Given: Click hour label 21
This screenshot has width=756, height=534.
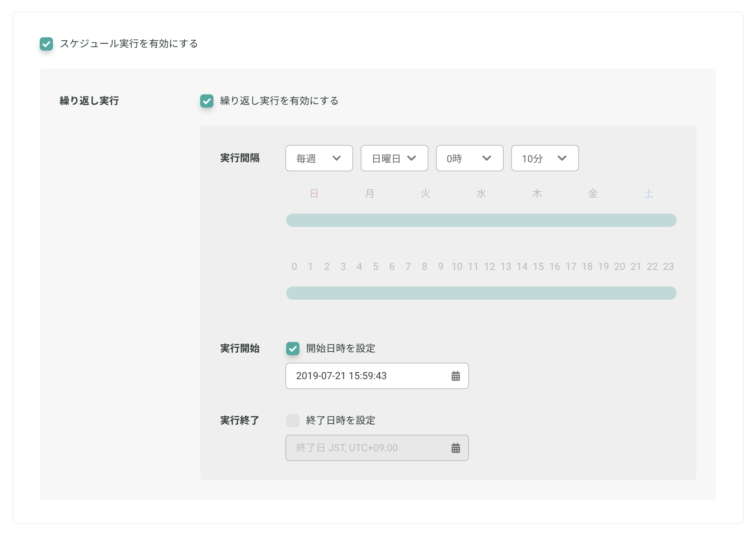Looking at the screenshot, I should tap(636, 267).
